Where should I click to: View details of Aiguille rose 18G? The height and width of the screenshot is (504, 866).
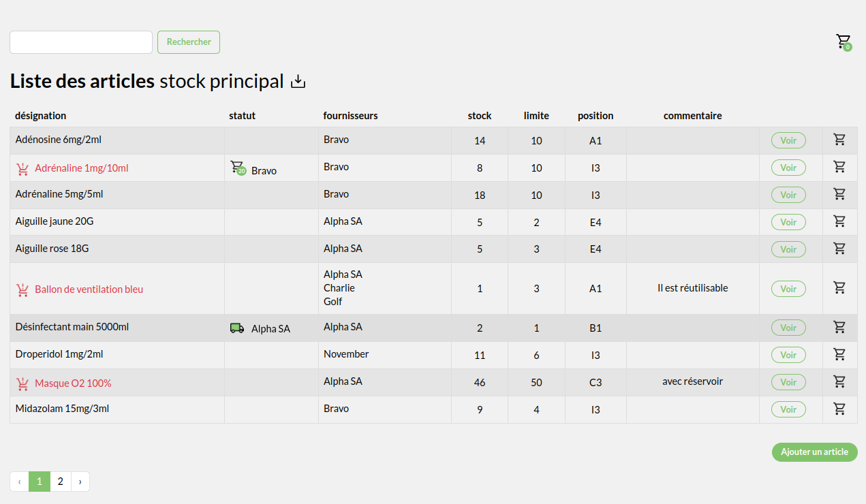click(788, 249)
